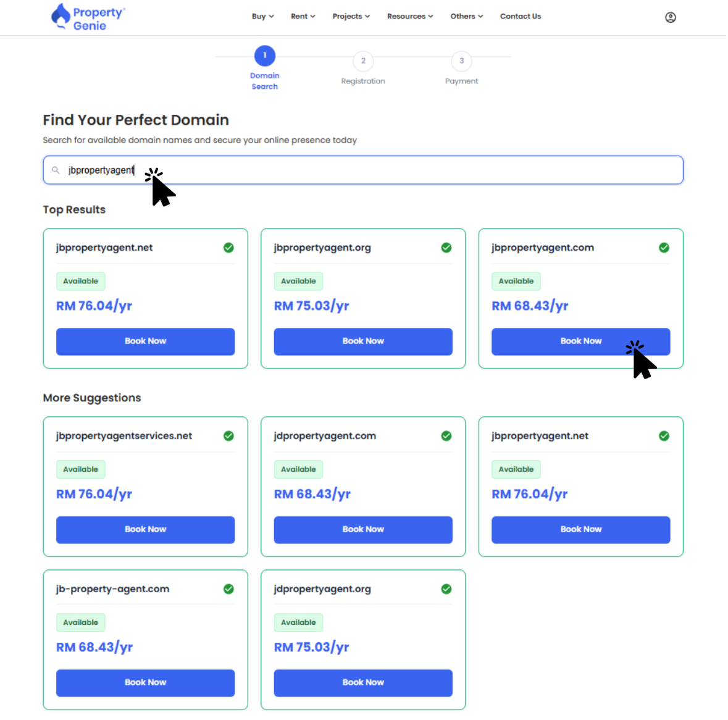The height and width of the screenshot is (720, 728).
Task: Open the user account profile icon
Action: 670,17
